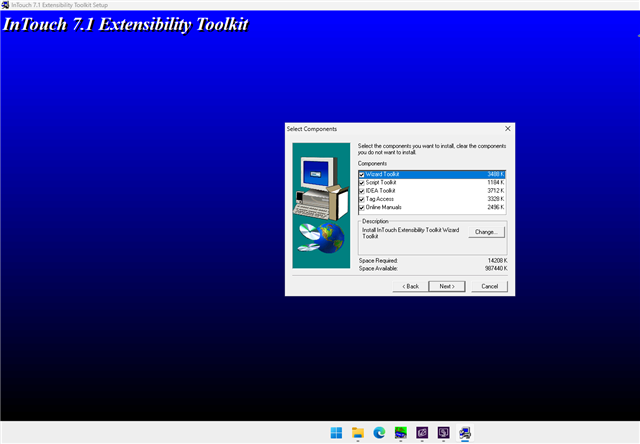The height and width of the screenshot is (444, 640).
Task: Cancel the setup wizard
Action: click(x=489, y=286)
